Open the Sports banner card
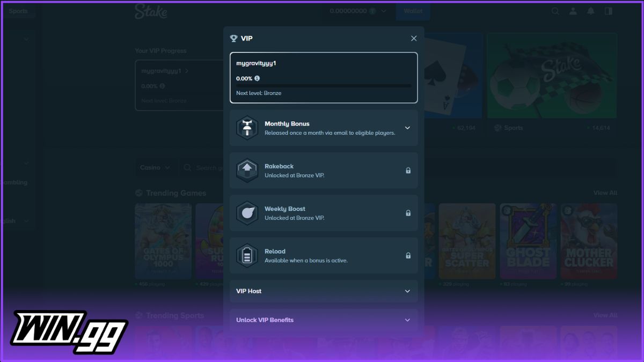The width and height of the screenshot is (644, 362). pos(552,76)
